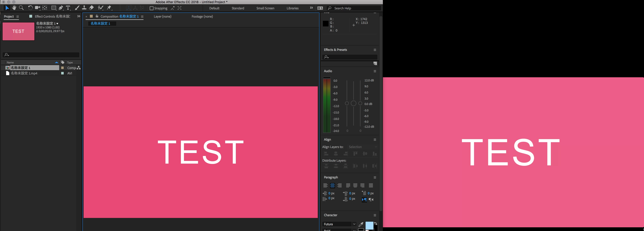
Task: Select the Selection arrow tool
Action: [7, 8]
